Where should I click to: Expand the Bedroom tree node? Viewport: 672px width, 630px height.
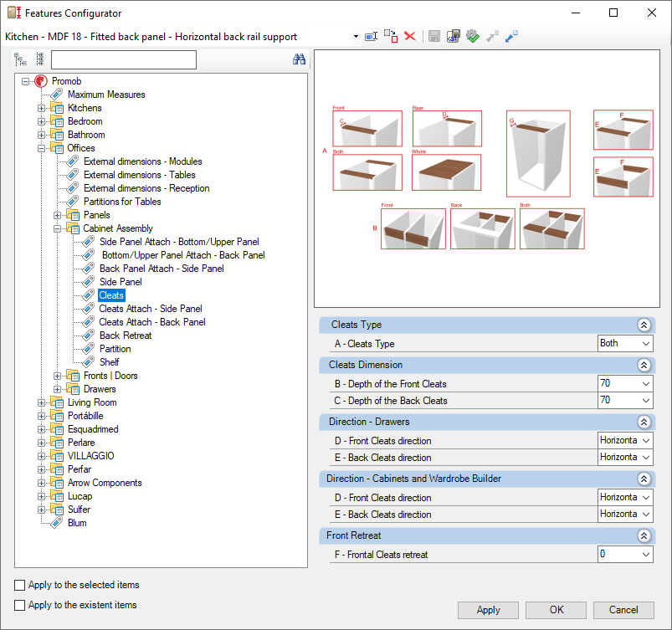[41, 121]
